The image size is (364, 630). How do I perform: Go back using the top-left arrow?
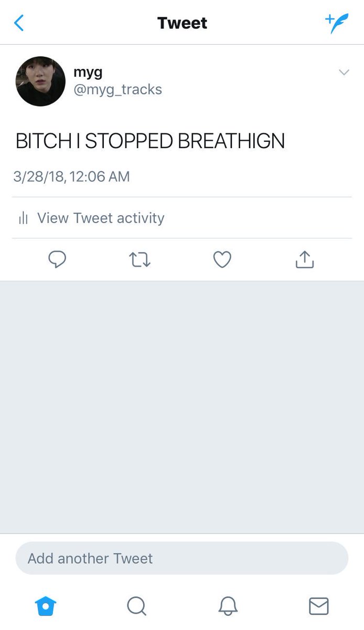coord(19,23)
